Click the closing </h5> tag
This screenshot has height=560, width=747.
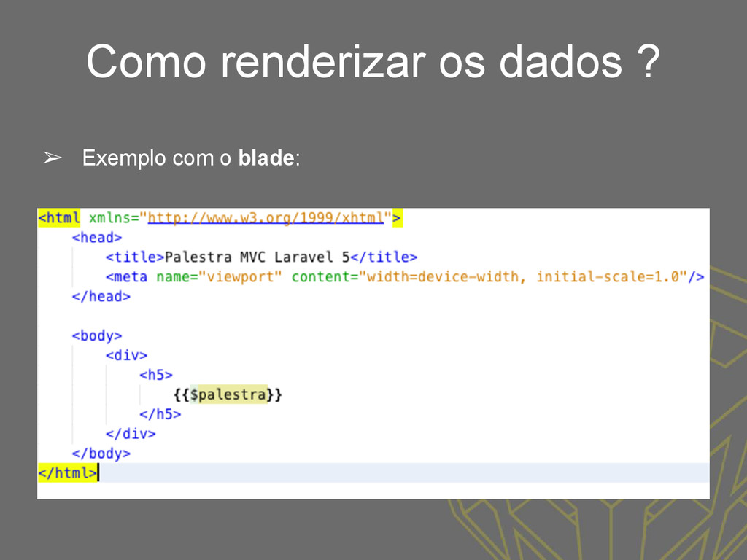click(x=160, y=414)
